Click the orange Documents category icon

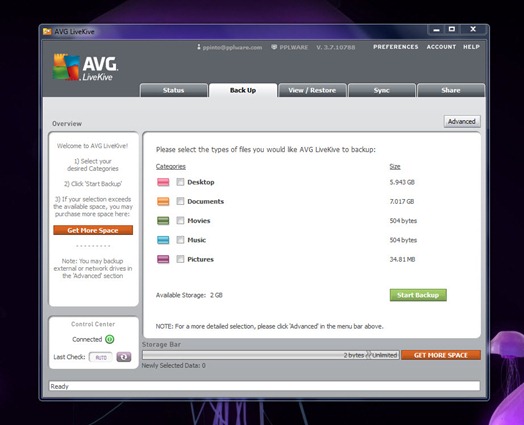coord(163,201)
